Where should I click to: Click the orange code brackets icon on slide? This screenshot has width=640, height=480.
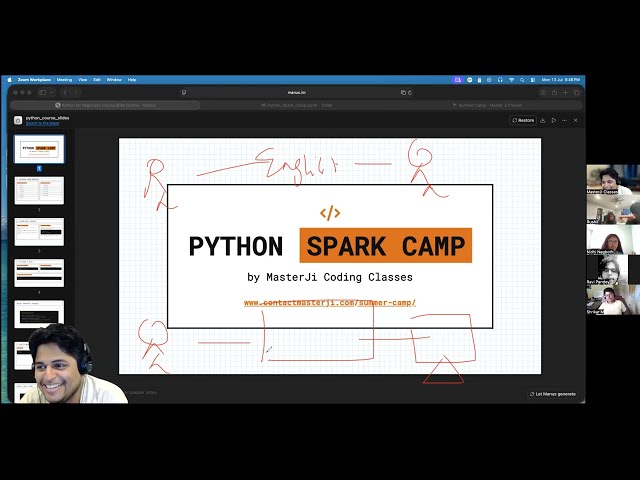pos(330,213)
